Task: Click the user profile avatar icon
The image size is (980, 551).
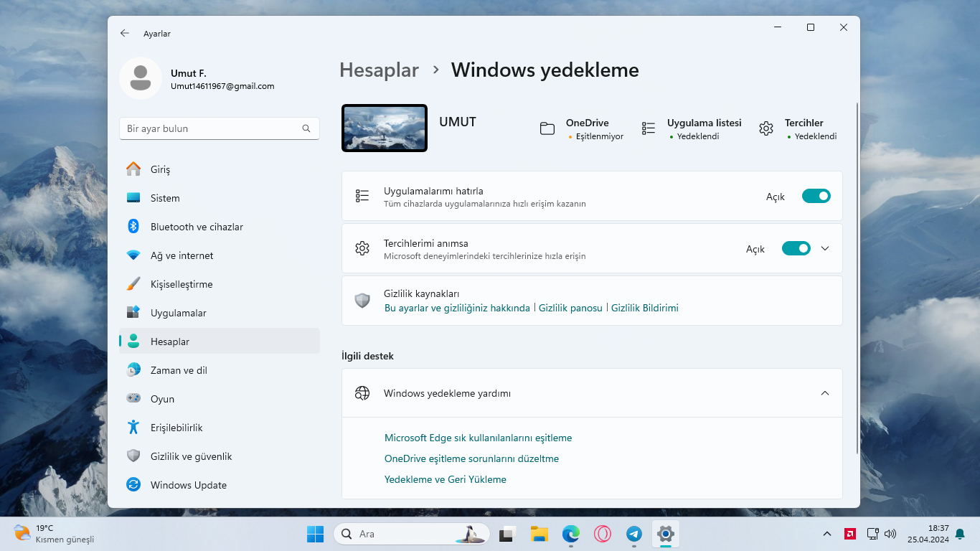Action: (141, 78)
